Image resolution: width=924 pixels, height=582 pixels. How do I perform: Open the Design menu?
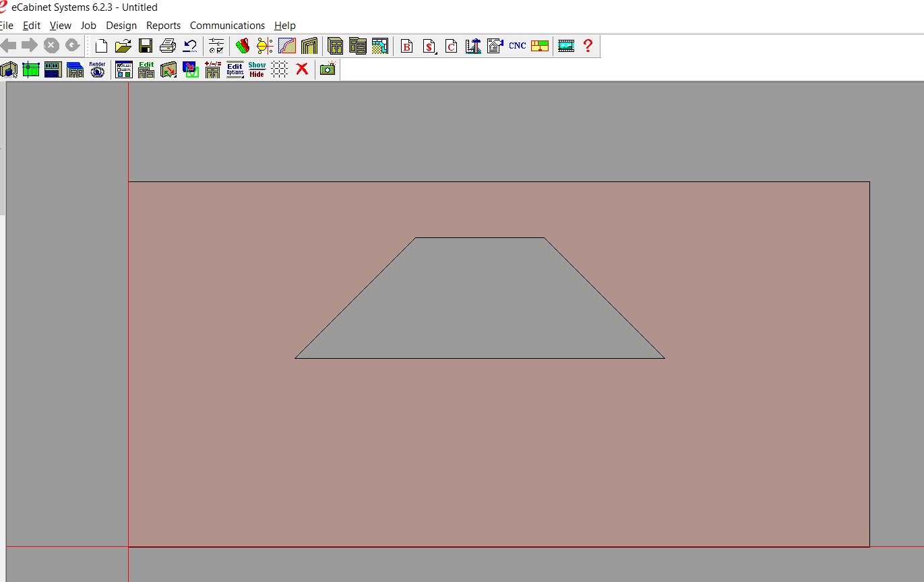coord(121,26)
